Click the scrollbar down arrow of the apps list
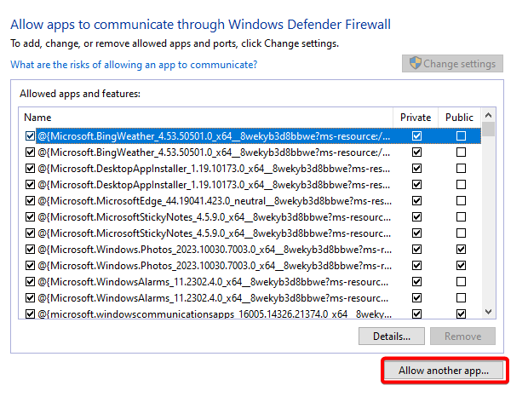The image size is (528, 420). pyautogui.click(x=488, y=312)
